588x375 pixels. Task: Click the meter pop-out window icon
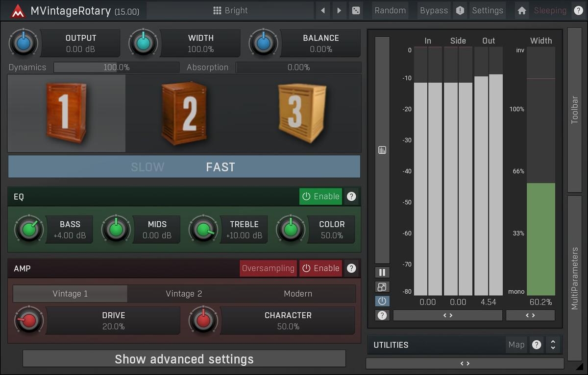tap(382, 287)
